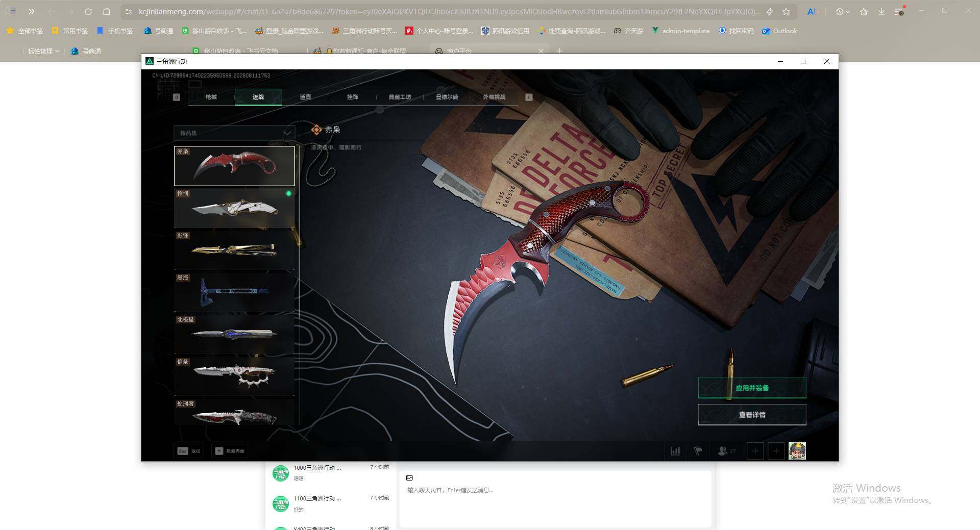Open the player avatar in the game

pos(797,451)
